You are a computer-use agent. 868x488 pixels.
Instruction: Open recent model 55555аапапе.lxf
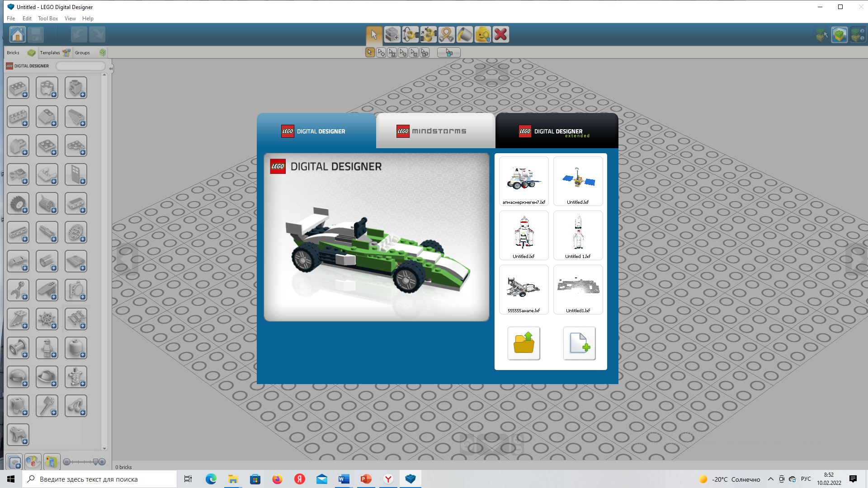click(524, 290)
